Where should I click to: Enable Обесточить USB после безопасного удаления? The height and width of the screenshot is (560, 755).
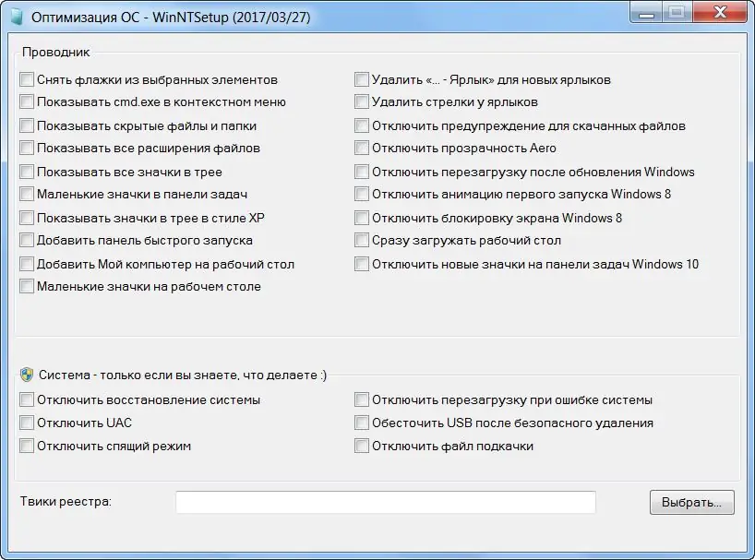tap(362, 423)
